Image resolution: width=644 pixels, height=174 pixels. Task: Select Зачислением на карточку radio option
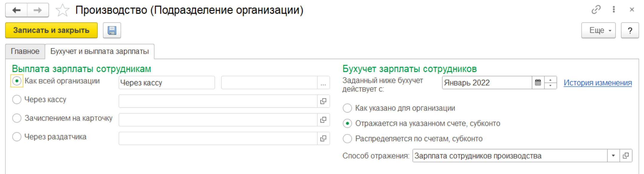(x=17, y=118)
